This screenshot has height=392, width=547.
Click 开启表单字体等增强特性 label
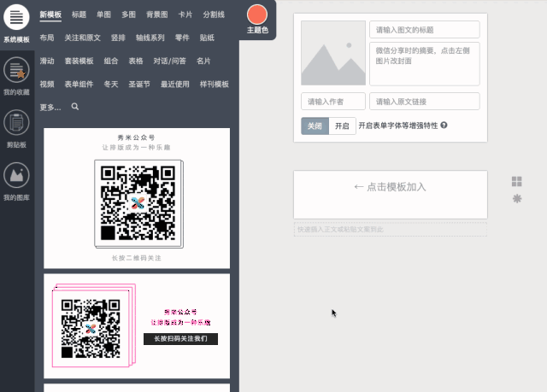point(398,126)
